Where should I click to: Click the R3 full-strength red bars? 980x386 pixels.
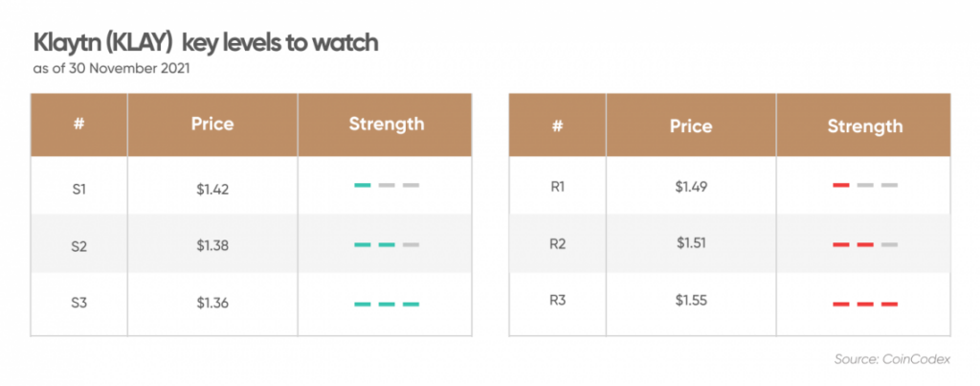click(864, 304)
